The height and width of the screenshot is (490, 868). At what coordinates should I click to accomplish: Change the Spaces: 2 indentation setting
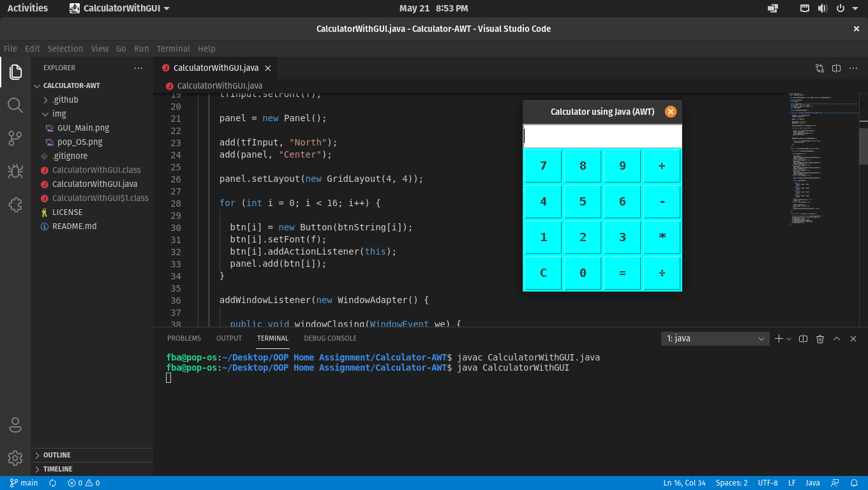[731, 483]
